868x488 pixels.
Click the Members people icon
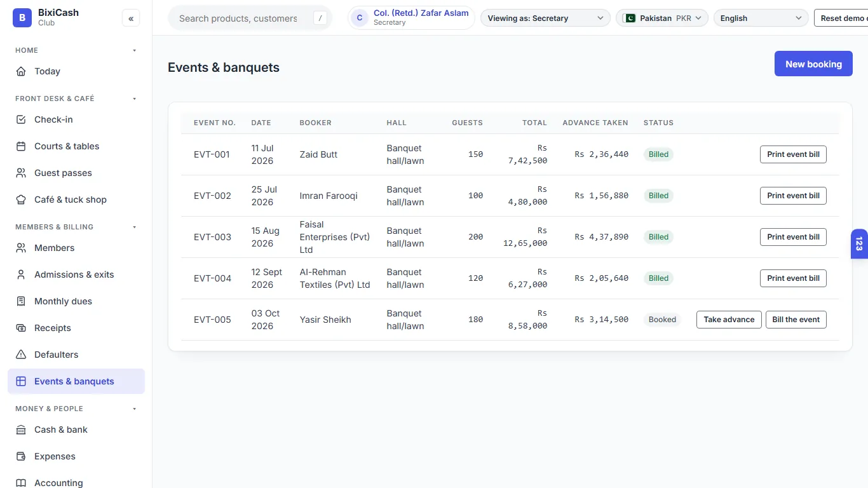click(x=21, y=248)
